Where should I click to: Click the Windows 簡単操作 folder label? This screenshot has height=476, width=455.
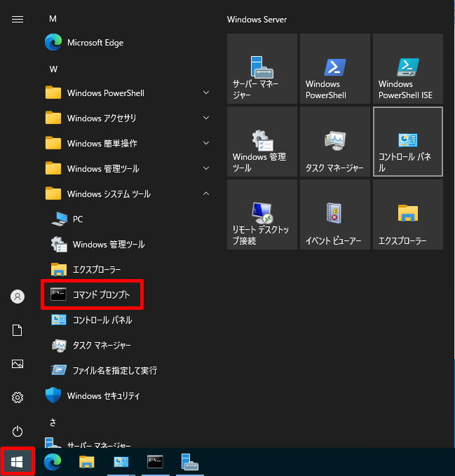[x=102, y=143]
